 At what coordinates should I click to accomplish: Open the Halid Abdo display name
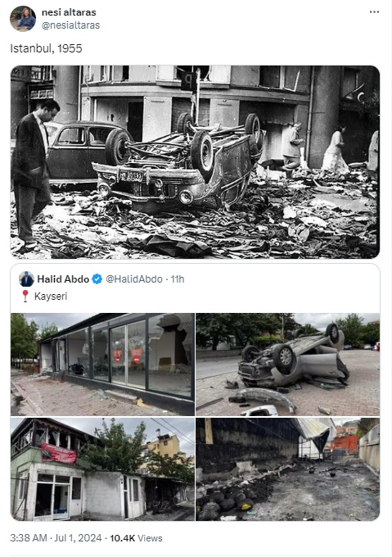click(63, 278)
